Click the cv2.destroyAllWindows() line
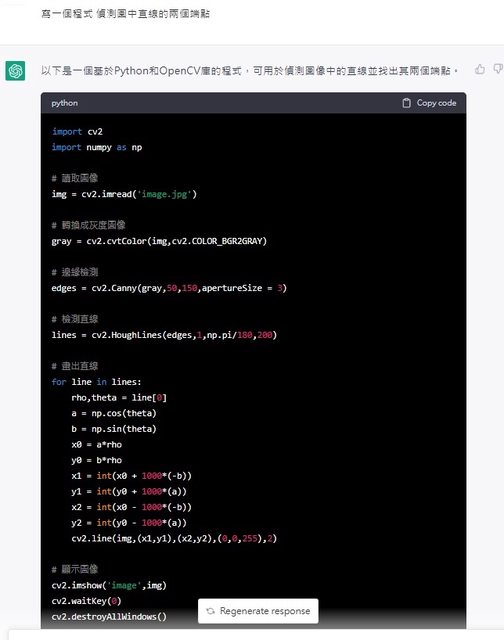This screenshot has height=640, width=504. [x=109, y=616]
